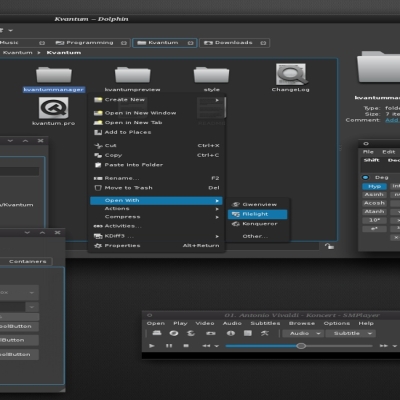Click the Add comment link in the info panel
Image resolution: width=400 pixels, height=400 pixels.
(x=392, y=120)
